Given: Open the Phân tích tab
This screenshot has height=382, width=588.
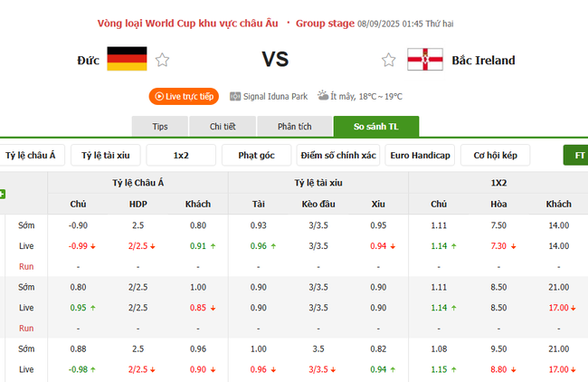Looking at the screenshot, I should coord(294,127).
